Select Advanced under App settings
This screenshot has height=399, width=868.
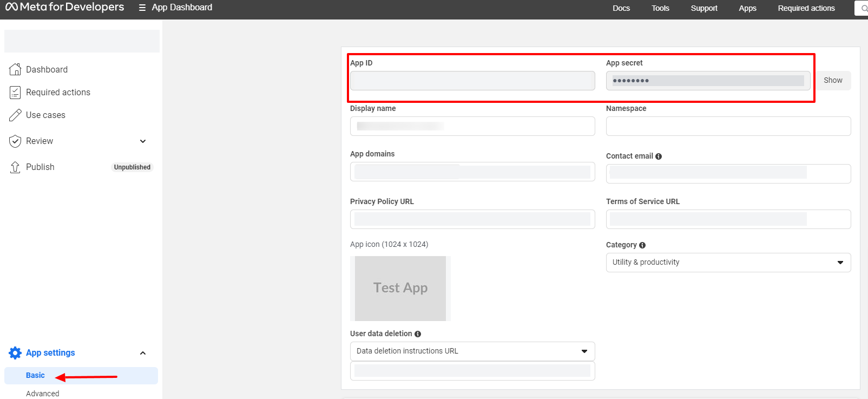[43, 394]
